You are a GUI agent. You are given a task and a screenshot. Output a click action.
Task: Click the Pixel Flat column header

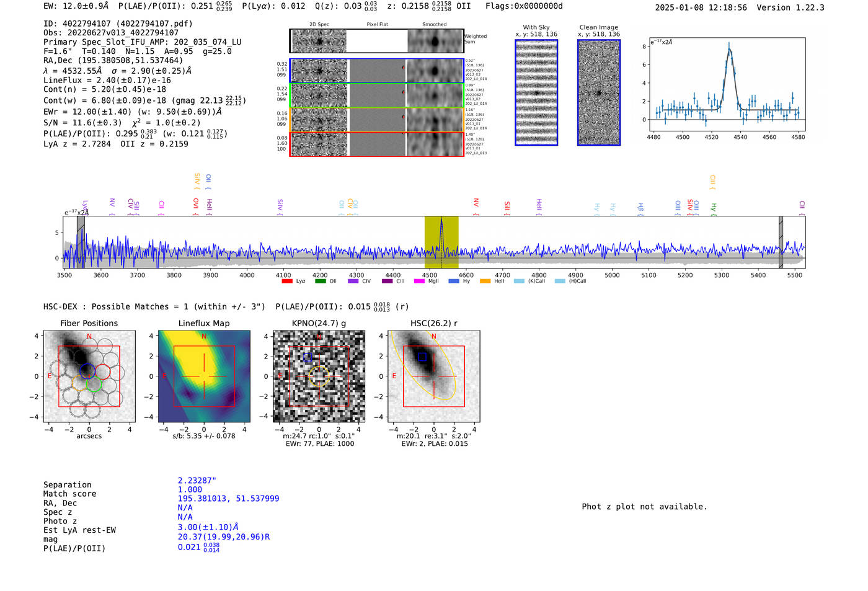pyautogui.click(x=377, y=25)
